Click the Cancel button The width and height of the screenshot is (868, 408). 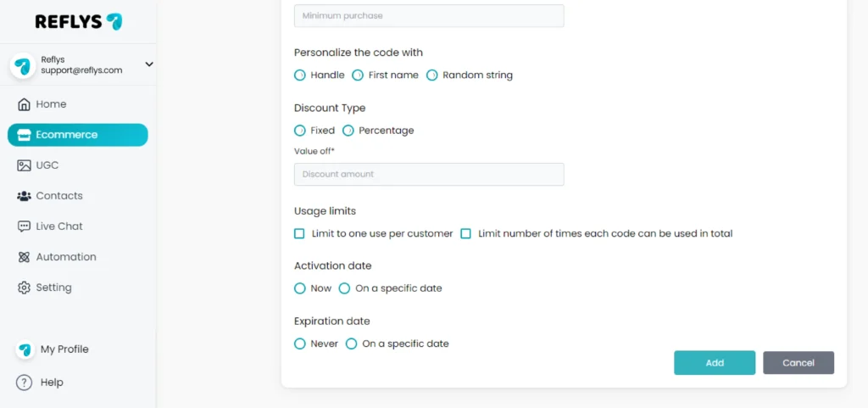[x=798, y=363]
